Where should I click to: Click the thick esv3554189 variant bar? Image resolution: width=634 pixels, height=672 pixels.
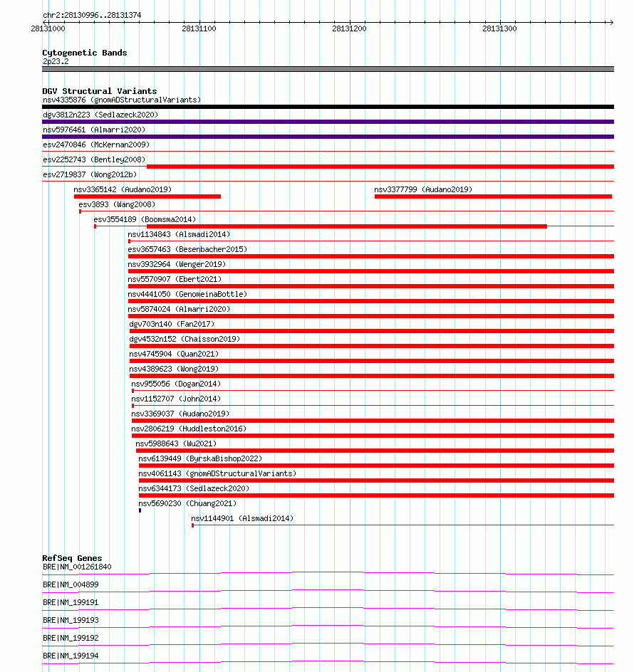(347, 226)
